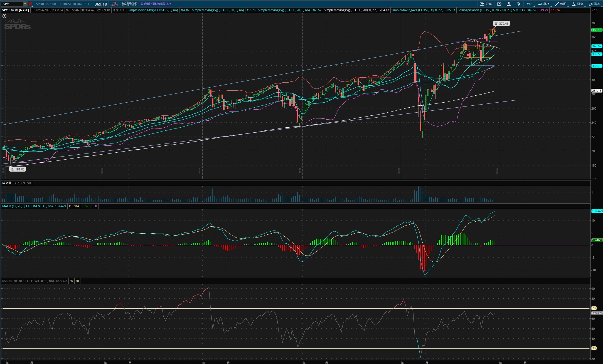
Task: Click the RSI 64.9328 axis tag
Action: (597, 313)
